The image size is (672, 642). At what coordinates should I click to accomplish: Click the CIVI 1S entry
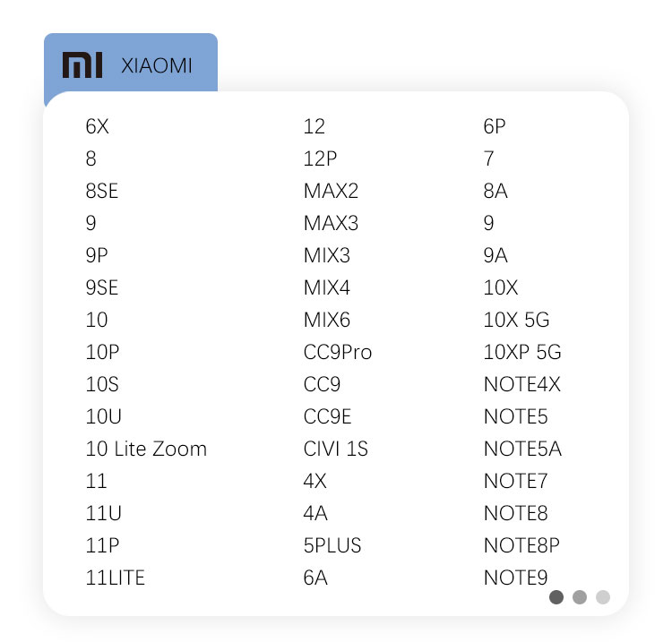point(335,449)
